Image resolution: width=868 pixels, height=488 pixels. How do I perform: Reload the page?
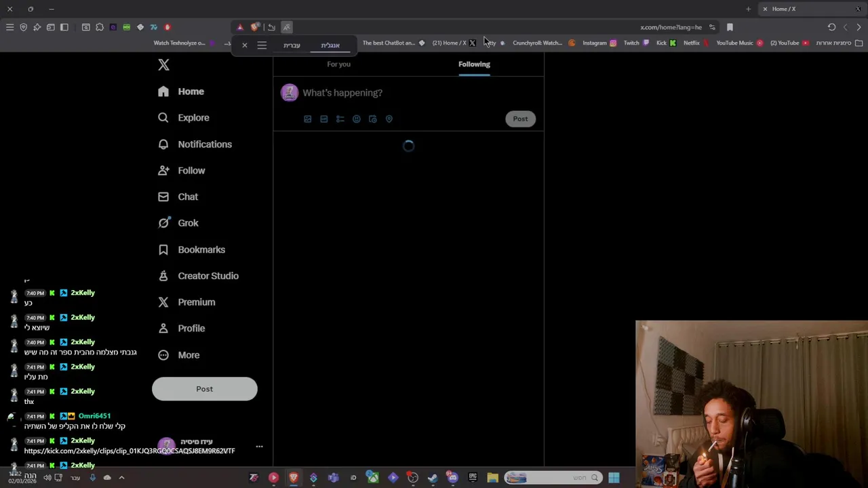pyautogui.click(x=831, y=27)
